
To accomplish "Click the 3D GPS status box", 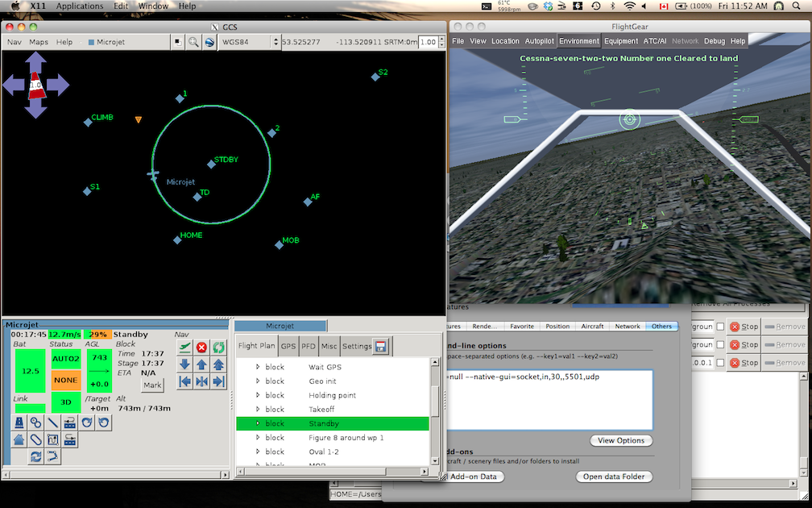I will (66, 402).
